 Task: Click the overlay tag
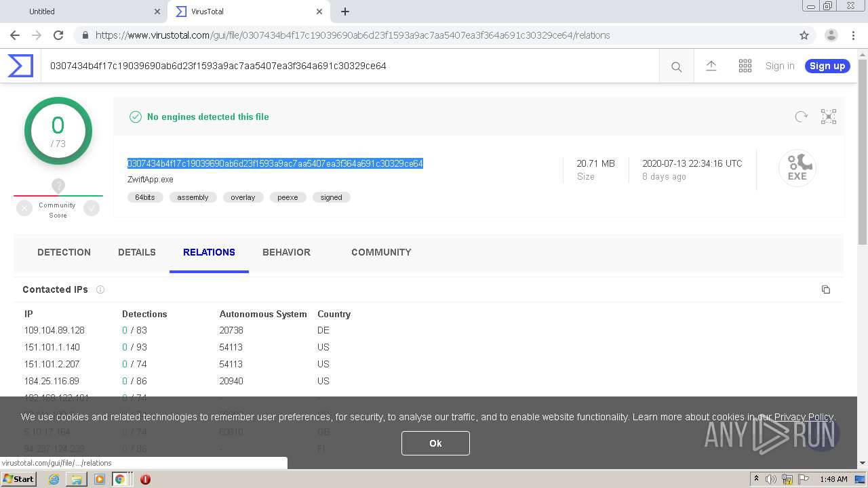pyautogui.click(x=243, y=197)
